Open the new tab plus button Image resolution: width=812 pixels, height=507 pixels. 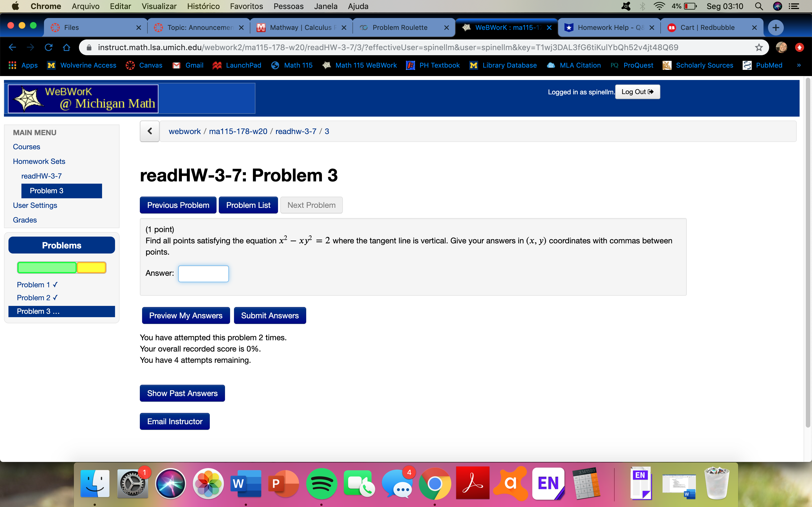point(775,28)
